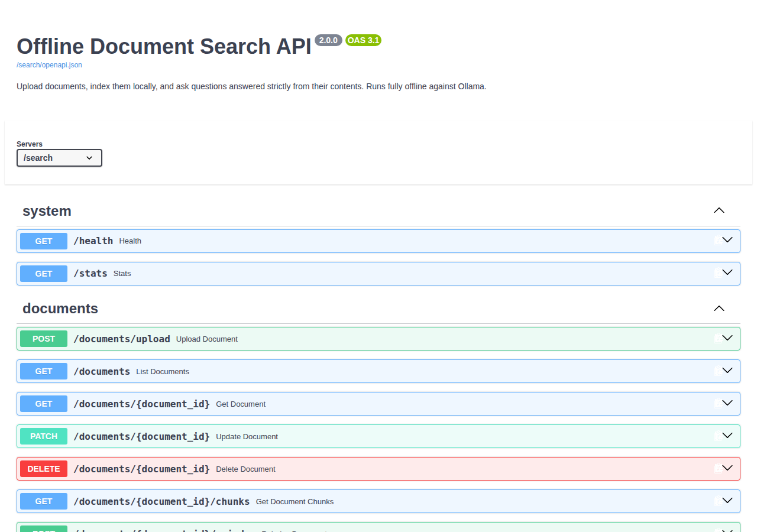Screen dimensions: 757x532
Task: Click the 'Get Document' summary text
Action: [241, 404]
